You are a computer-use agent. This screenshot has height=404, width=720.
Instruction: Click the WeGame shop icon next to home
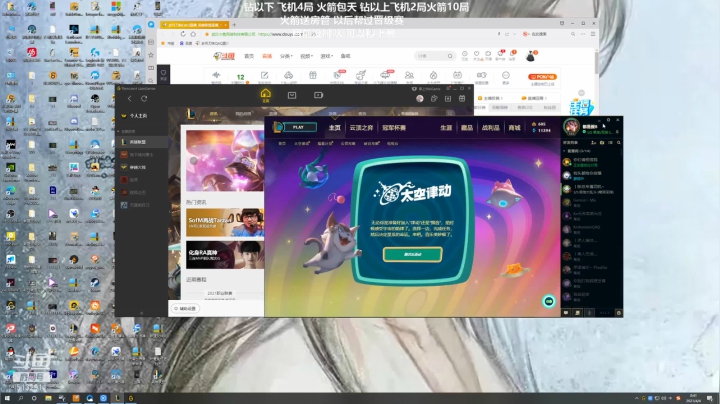pos(292,95)
